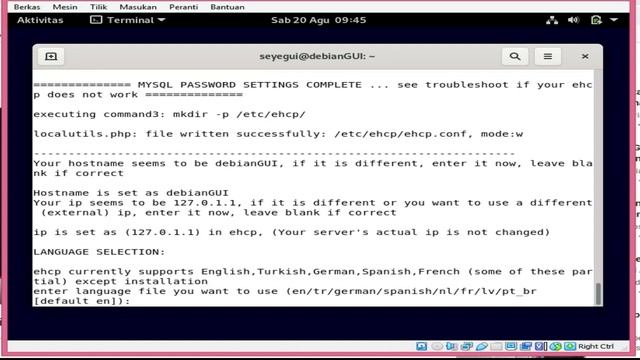Click the VirtualBox hard disk status icon
This screenshot has width=640, height=360.
(x=422, y=347)
